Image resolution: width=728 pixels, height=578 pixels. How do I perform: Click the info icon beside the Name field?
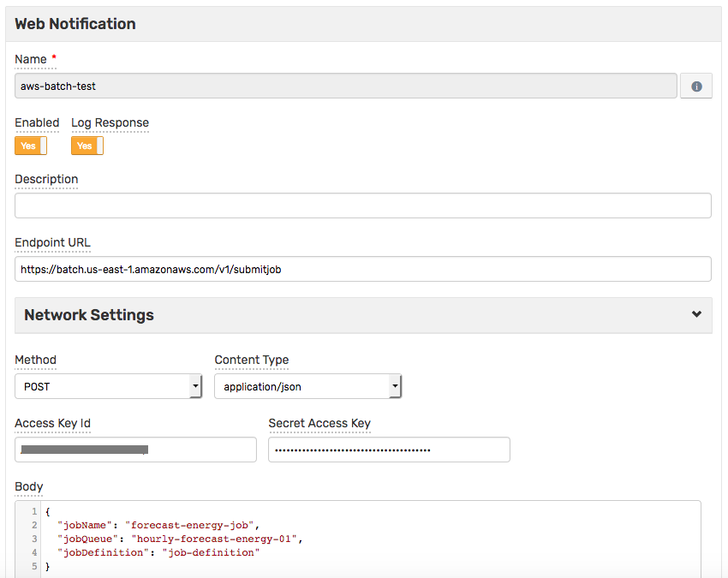click(696, 86)
